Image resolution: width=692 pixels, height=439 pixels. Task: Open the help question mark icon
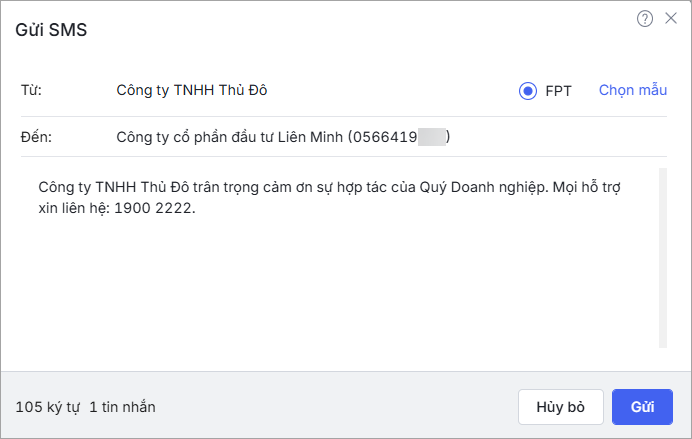click(645, 18)
